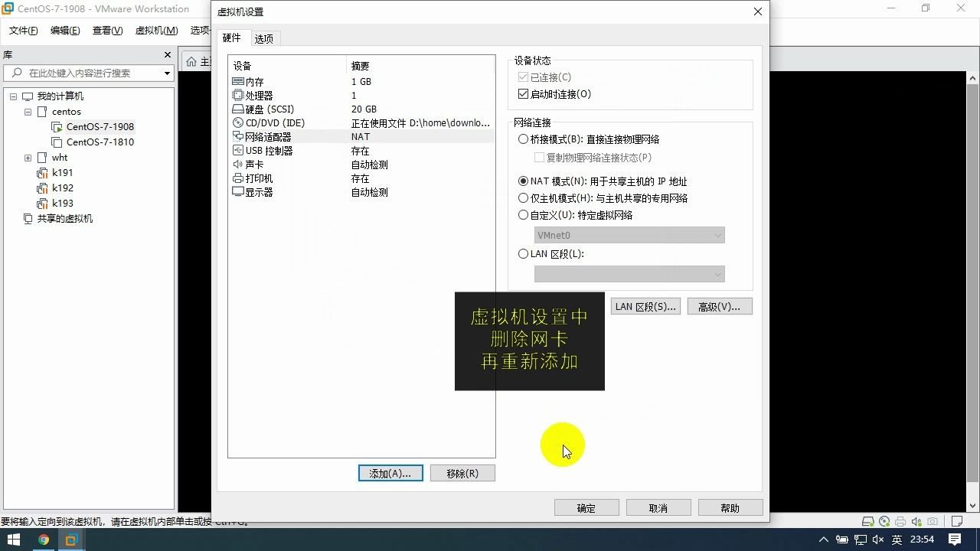Click the network adapter icon in device list
This screenshot has height=551, width=980.
[x=238, y=136]
